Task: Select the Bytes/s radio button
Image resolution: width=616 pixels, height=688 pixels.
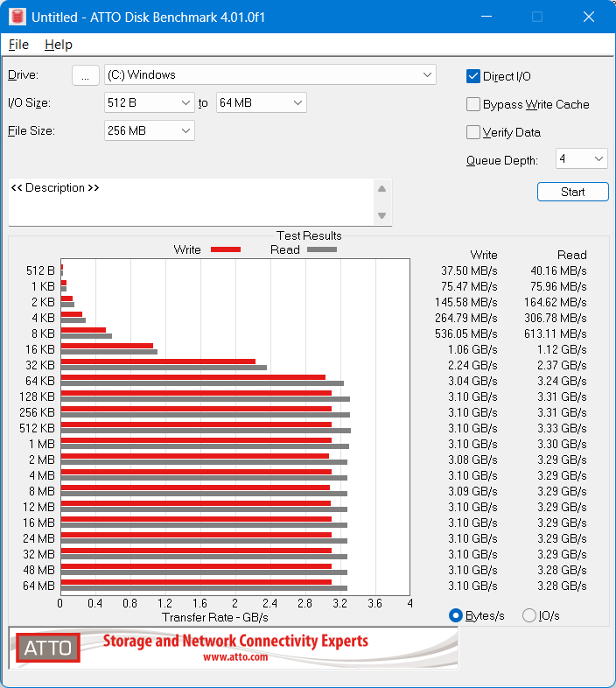Action: [x=456, y=615]
